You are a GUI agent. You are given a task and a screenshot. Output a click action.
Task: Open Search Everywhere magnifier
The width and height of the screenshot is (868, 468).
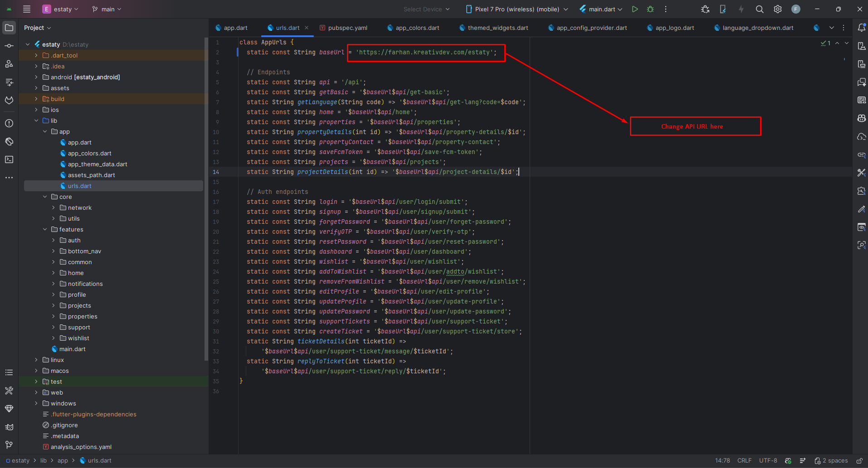[760, 9]
